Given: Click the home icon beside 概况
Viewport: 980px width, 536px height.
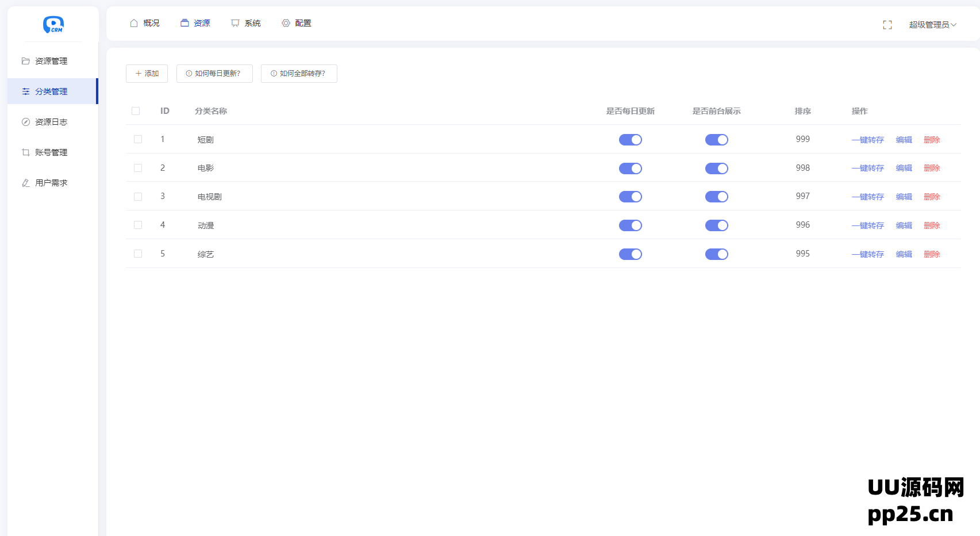Looking at the screenshot, I should point(134,23).
